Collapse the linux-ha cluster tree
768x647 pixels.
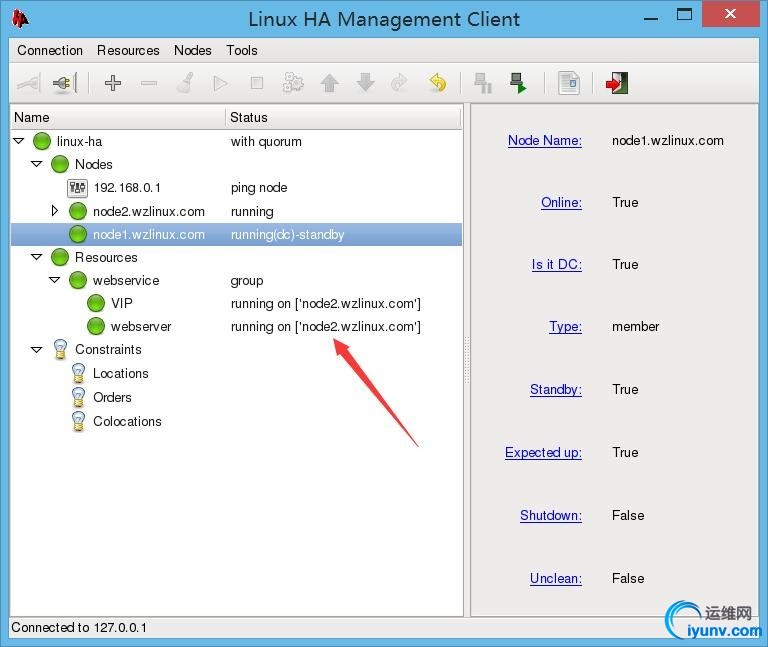click(19, 141)
